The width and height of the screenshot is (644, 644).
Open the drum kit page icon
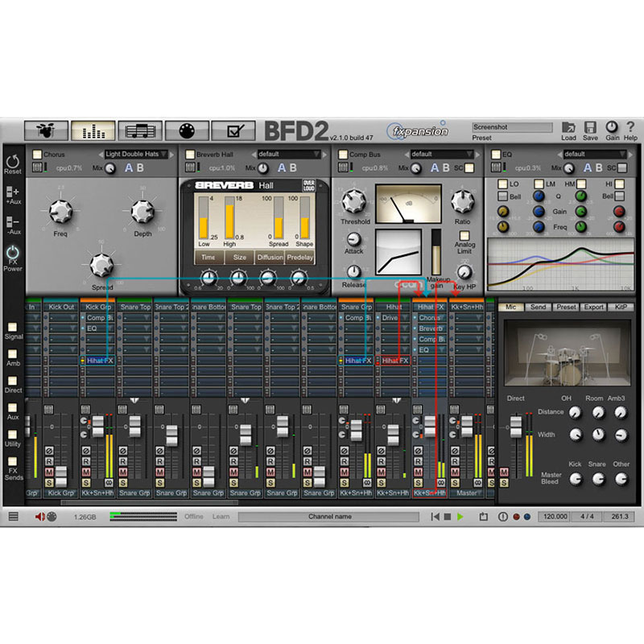[45, 130]
